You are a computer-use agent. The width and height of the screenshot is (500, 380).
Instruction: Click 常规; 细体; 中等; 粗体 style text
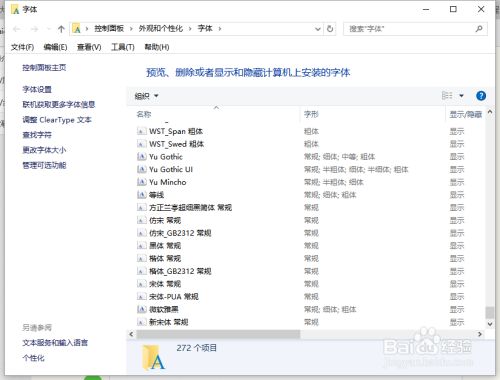[339, 157]
